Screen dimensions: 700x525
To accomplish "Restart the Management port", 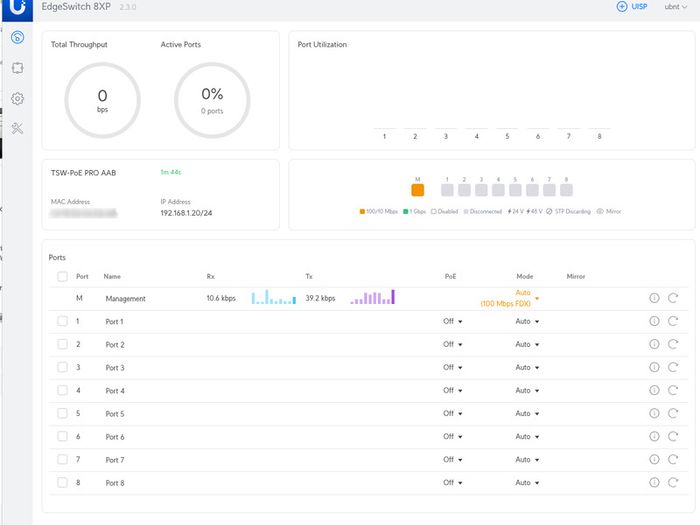I will 673,298.
